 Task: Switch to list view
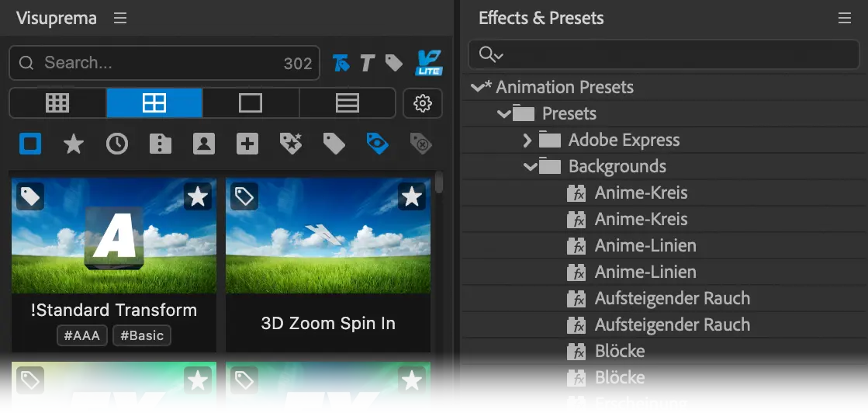(347, 103)
